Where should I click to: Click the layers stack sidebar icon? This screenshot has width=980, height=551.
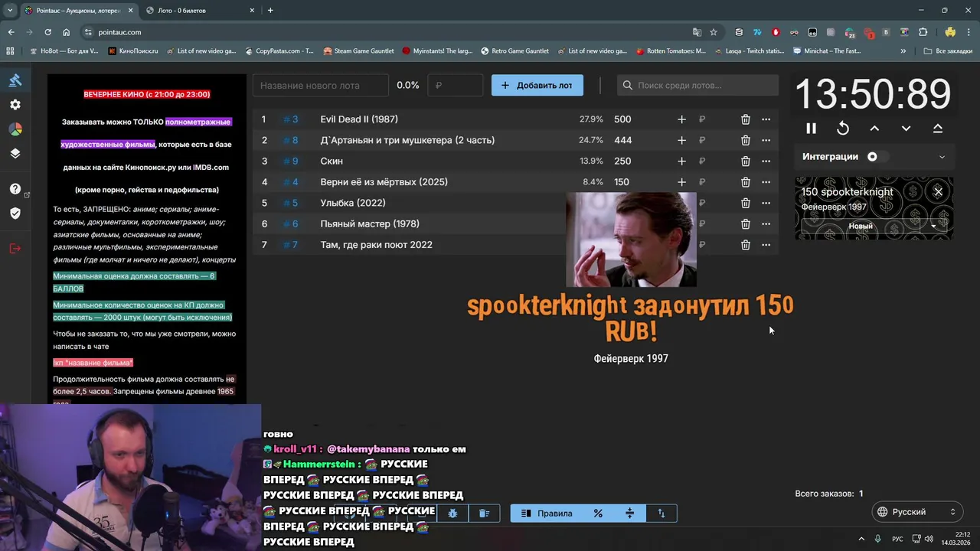point(15,153)
